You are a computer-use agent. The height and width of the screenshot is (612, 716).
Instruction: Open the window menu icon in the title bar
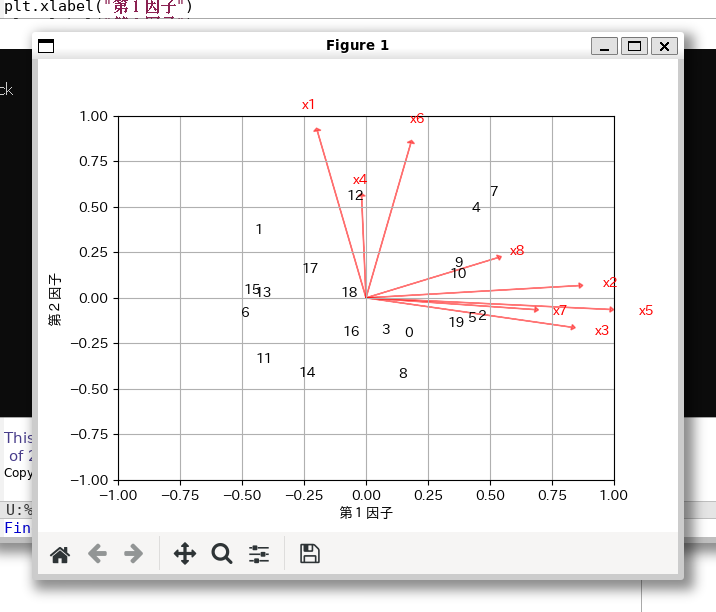click(46, 46)
